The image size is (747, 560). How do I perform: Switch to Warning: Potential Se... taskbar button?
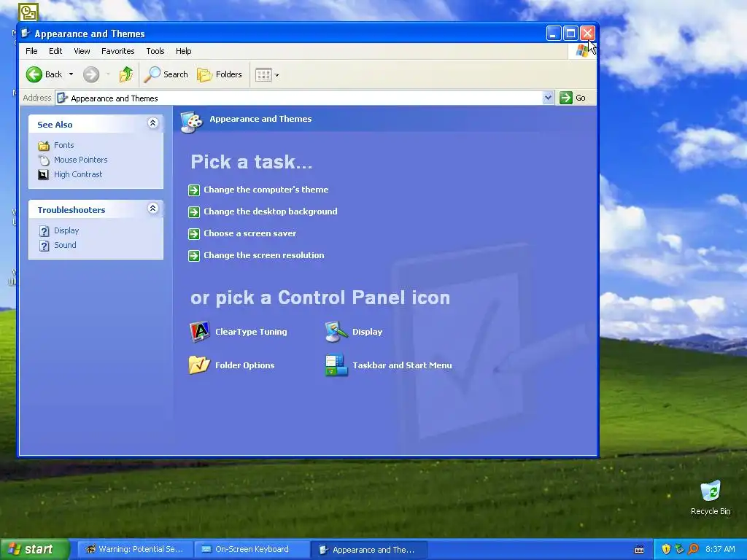(x=134, y=549)
